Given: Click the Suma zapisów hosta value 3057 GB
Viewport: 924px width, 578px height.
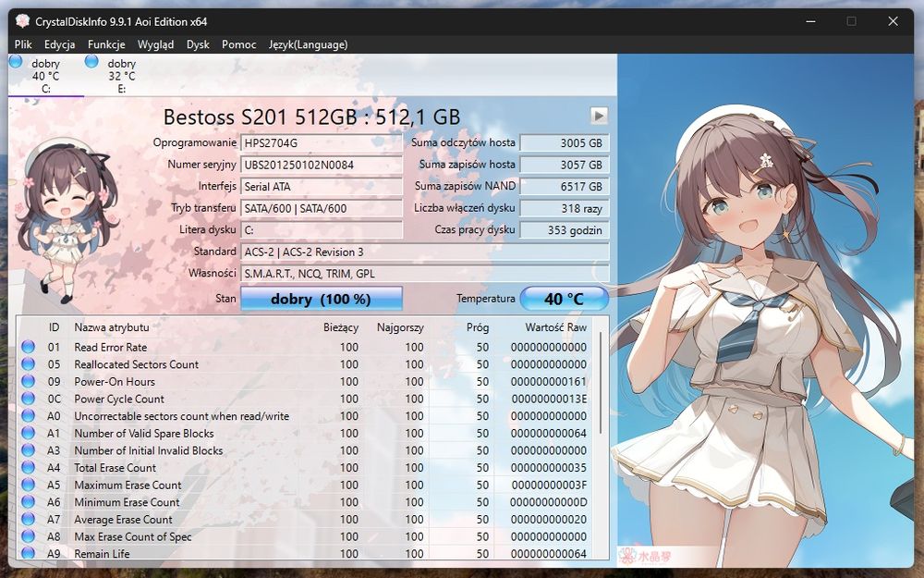Looking at the screenshot, I should click(564, 165).
